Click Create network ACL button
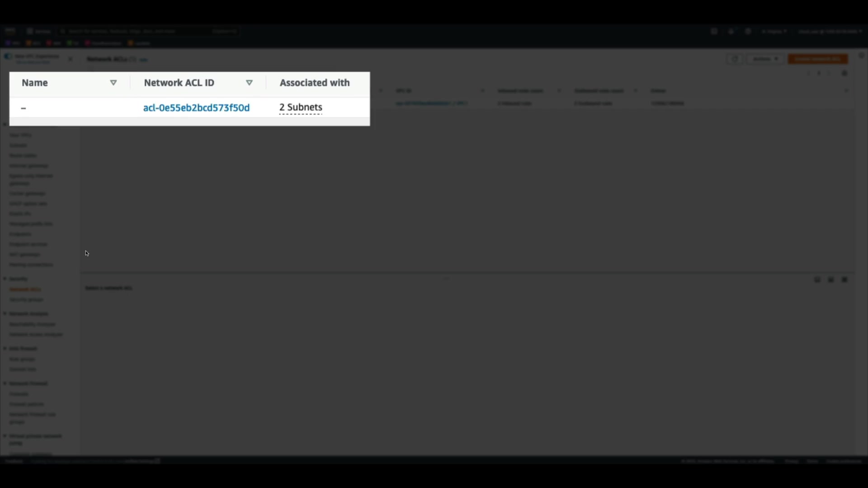The image size is (868, 488). 817,59
